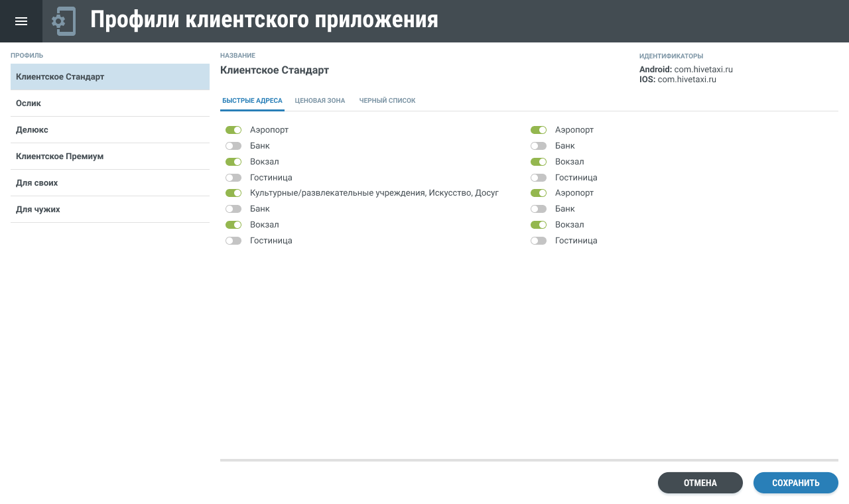Enable the last Гостиница toggle in right column
This screenshot has width=849, height=504.
click(x=539, y=241)
